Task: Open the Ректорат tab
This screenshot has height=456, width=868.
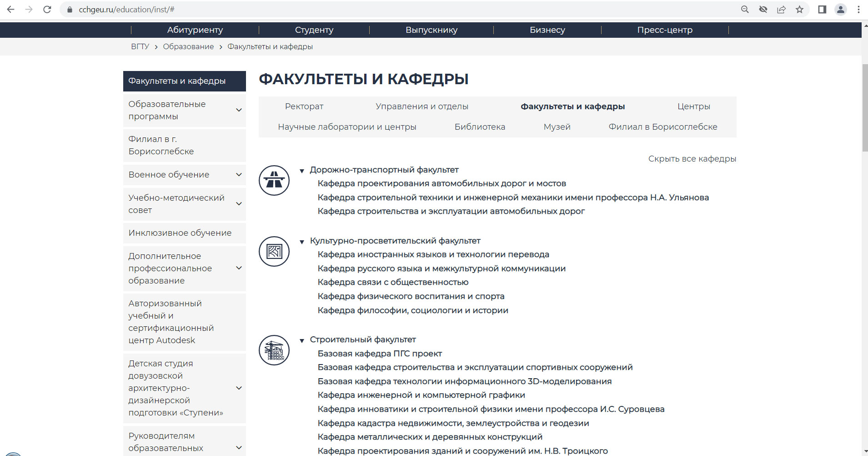Action: coord(304,106)
